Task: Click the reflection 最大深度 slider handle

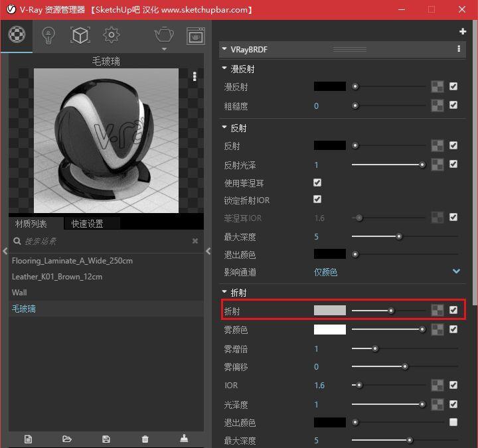Action: click(x=399, y=236)
